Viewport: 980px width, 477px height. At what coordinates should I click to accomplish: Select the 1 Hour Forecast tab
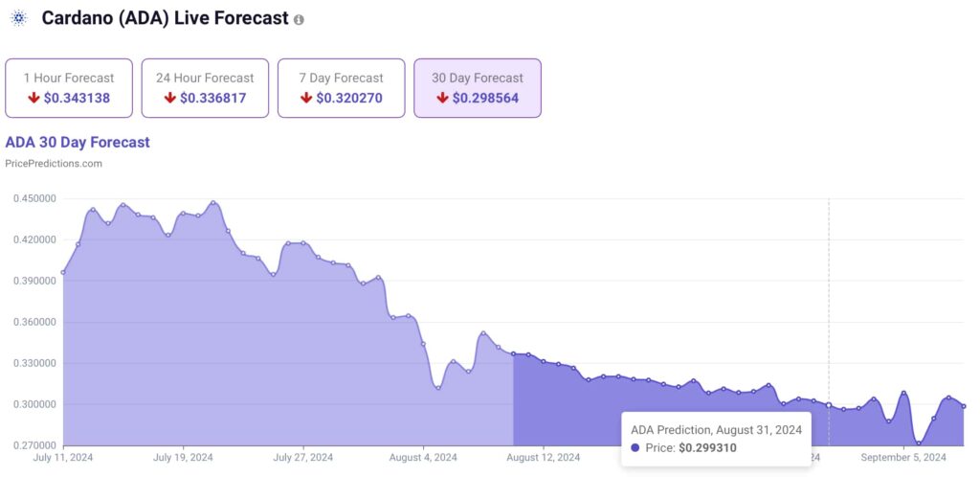click(x=68, y=88)
